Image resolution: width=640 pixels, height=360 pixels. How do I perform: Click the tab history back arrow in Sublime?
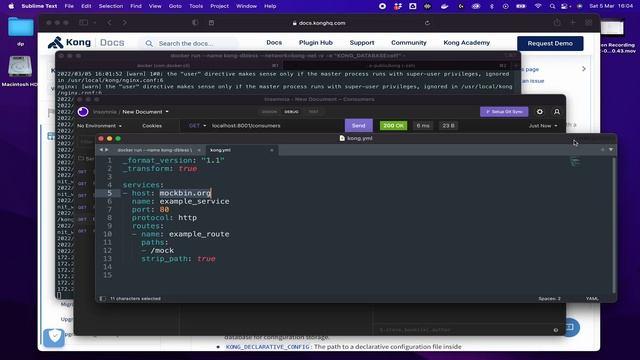[101, 150]
